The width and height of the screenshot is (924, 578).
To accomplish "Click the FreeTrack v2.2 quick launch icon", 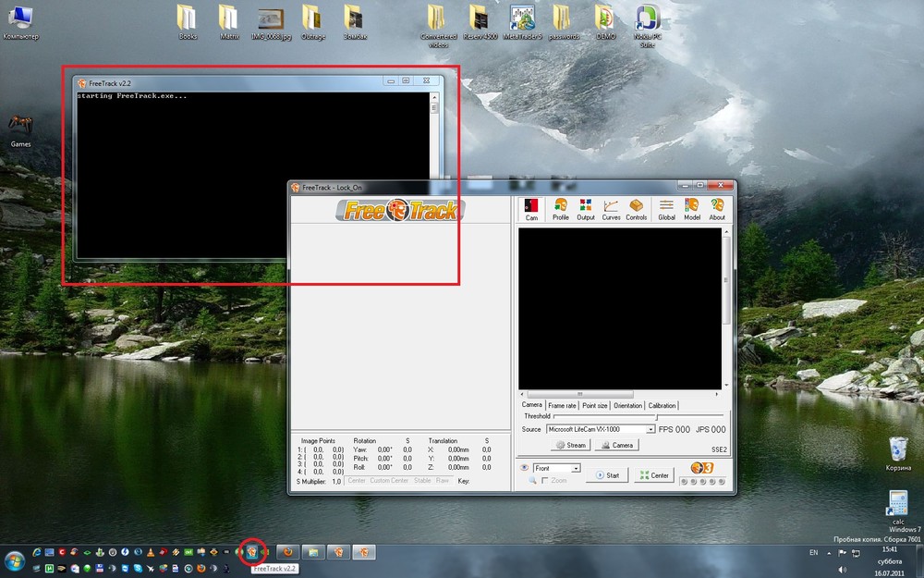I will click(x=252, y=552).
